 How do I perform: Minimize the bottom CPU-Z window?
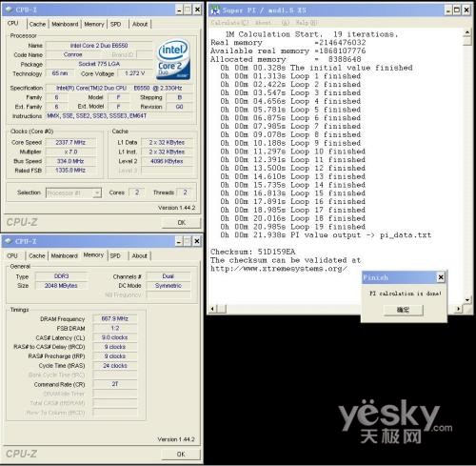(x=179, y=241)
